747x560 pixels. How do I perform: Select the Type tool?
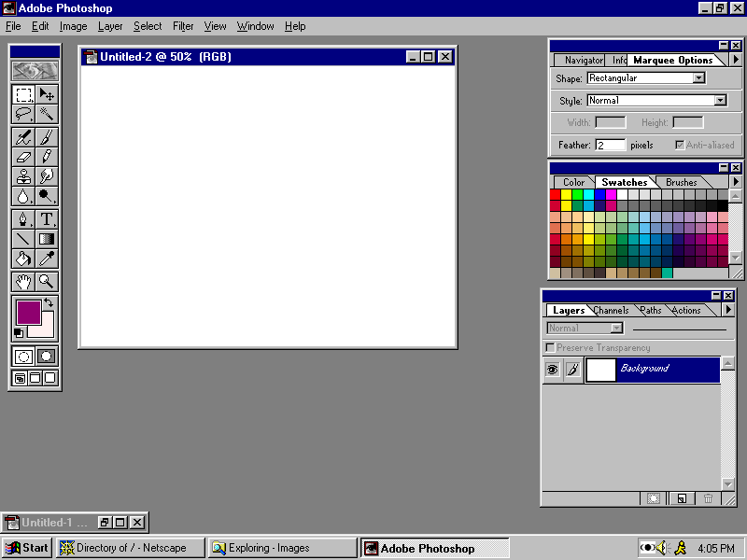(47, 219)
